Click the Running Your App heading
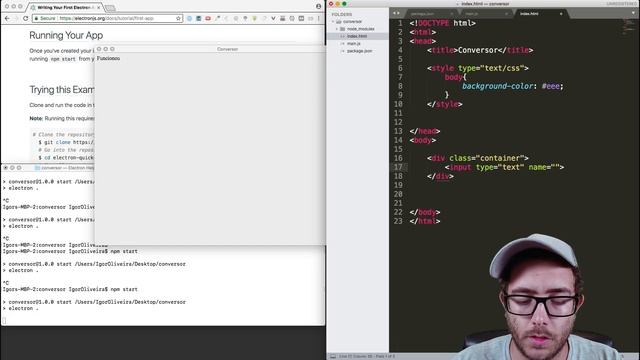 pyautogui.click(x=66, y=36)
